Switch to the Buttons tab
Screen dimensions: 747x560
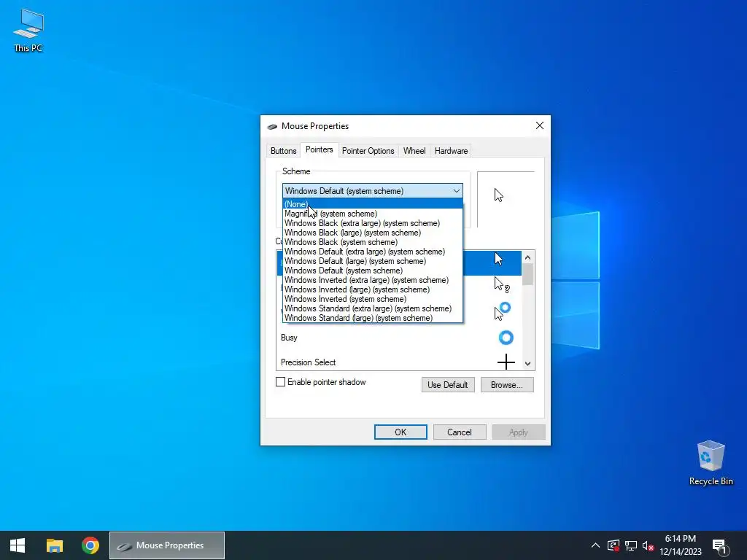pyautogui.click(x=284, y=151)
